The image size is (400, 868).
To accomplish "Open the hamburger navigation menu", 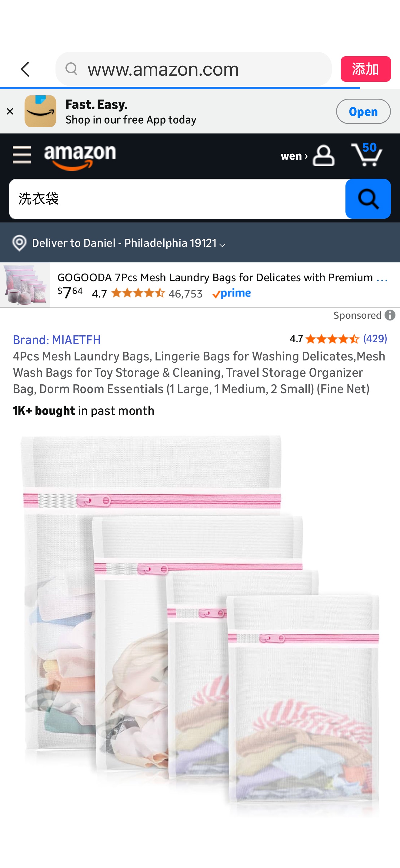I will click(x=22, y=155).
